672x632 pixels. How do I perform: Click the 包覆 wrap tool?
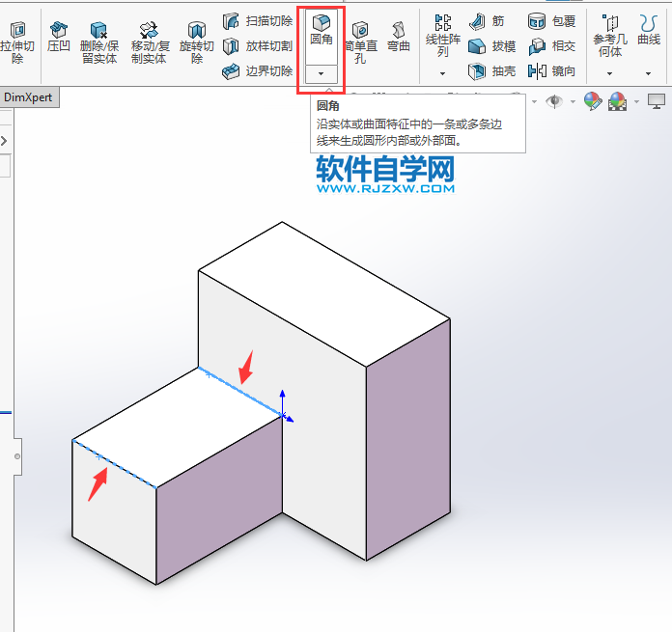[x=551, y=21]
